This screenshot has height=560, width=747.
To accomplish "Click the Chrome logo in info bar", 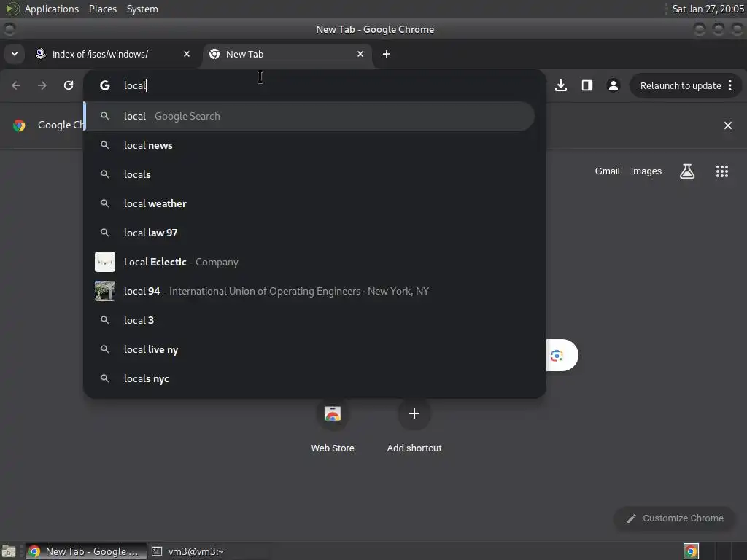I will point(19,125).
